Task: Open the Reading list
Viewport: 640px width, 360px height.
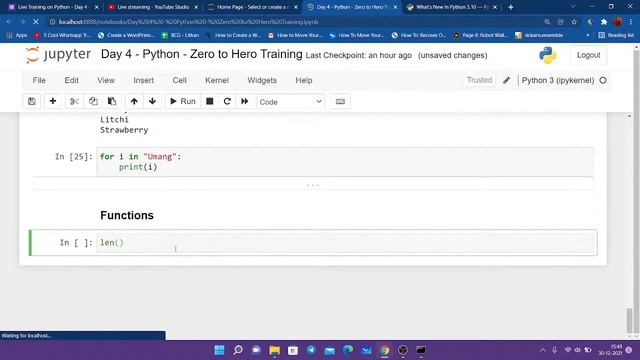Action: [x=616, y=36]
